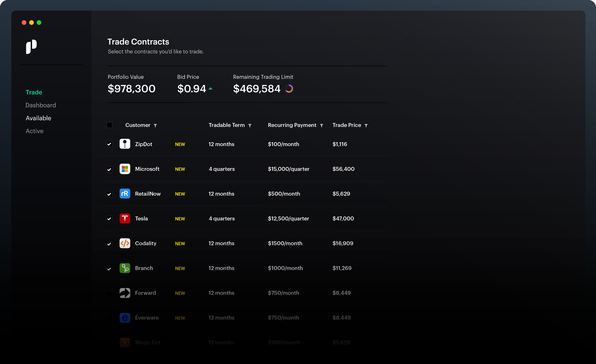
Task: Click the Microsoft logo icon
Action: click(125, 169)
